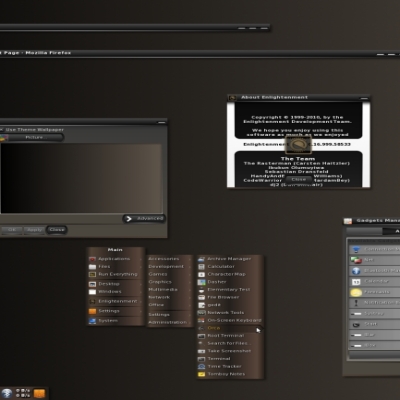Open the Games category
This screenshot has height=400, width=400.
pos(170,274)
